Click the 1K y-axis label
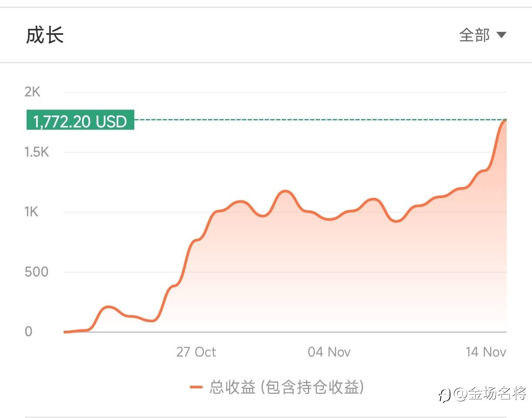Image resolution: width=532 pixels, height=418 pixels. pyautogui.click(x=31, y=212)
